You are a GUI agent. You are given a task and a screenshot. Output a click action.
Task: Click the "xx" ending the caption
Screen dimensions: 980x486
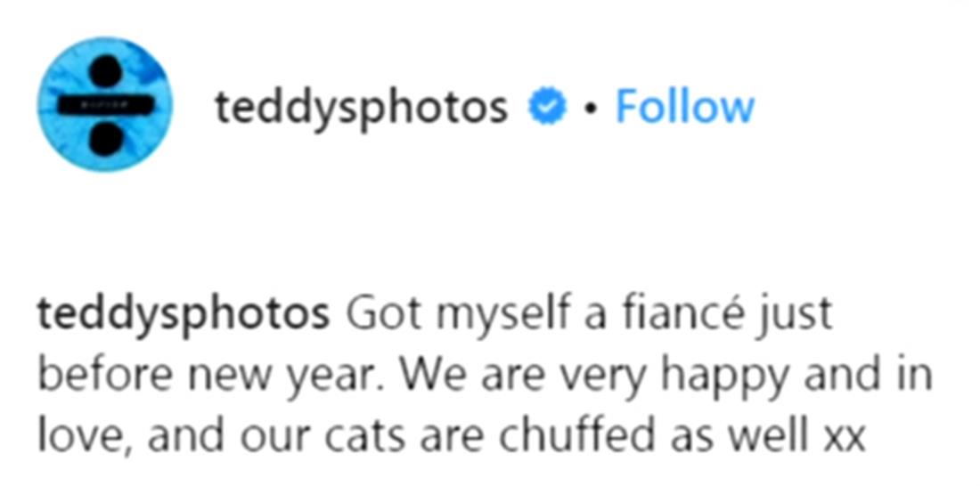click(x=844, y=437)
